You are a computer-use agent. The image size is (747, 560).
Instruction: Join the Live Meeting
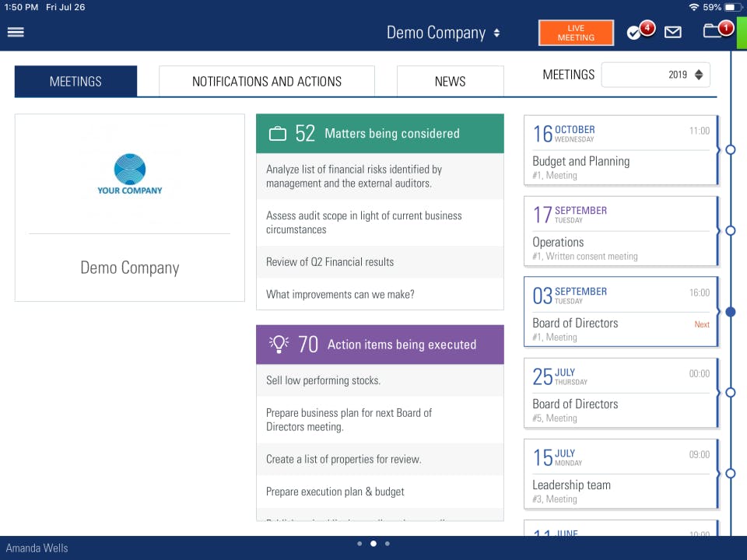(576, 33)
